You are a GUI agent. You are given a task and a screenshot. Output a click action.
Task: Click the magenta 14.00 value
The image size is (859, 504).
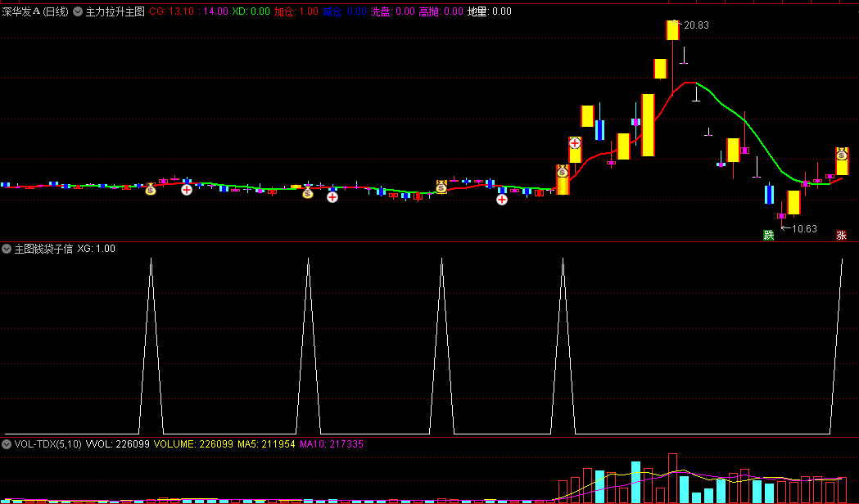pos(215,11)
